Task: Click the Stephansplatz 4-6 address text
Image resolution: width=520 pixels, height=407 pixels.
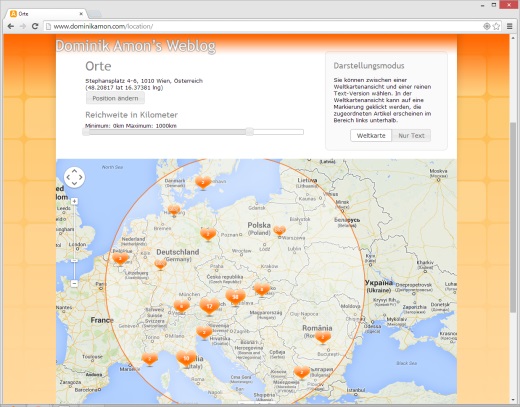Action: pyautogui.click(x=144, y=81)
